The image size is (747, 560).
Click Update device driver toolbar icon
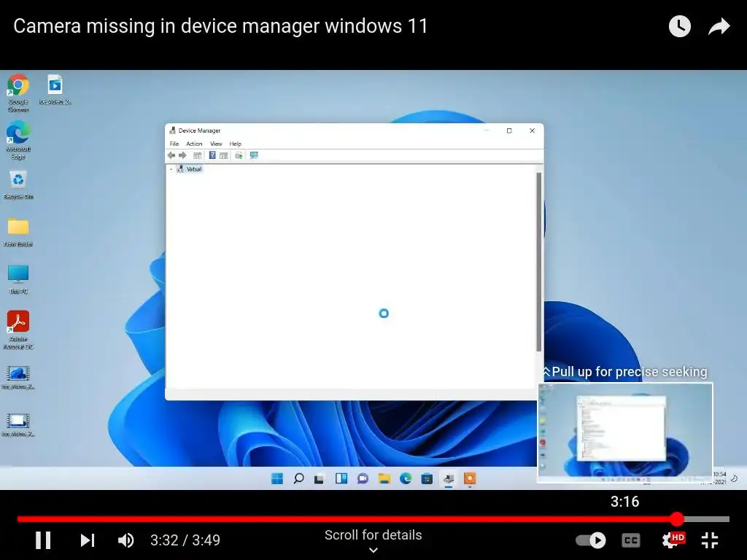click(239, 155)
